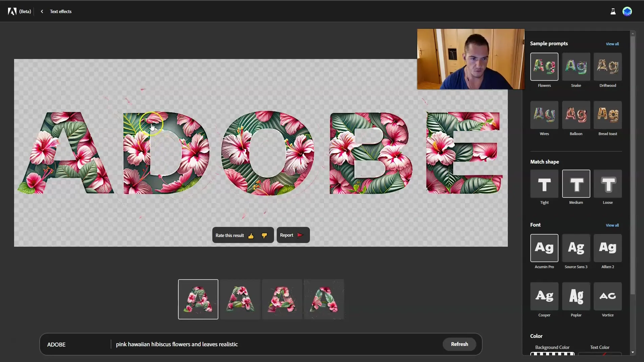Click the Flowers sample prompt icon
The height and width of the screenshot is (362, 644).
[544, 66]
